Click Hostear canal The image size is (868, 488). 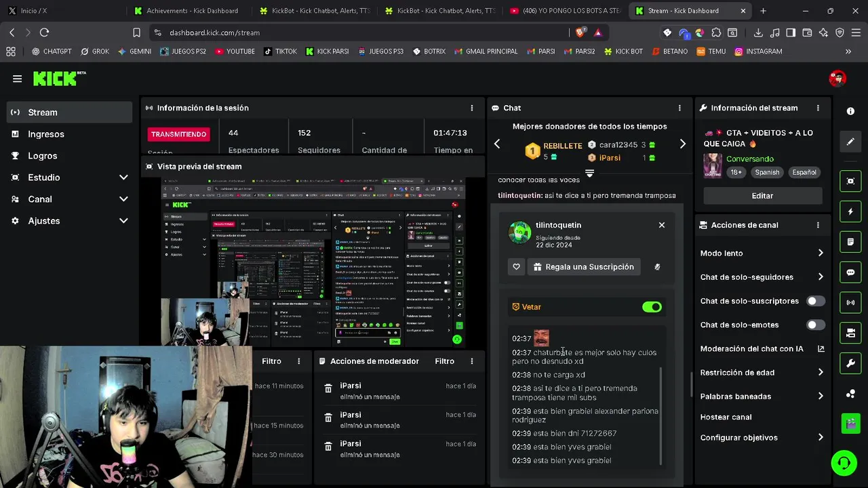click(x=726, y=417)
